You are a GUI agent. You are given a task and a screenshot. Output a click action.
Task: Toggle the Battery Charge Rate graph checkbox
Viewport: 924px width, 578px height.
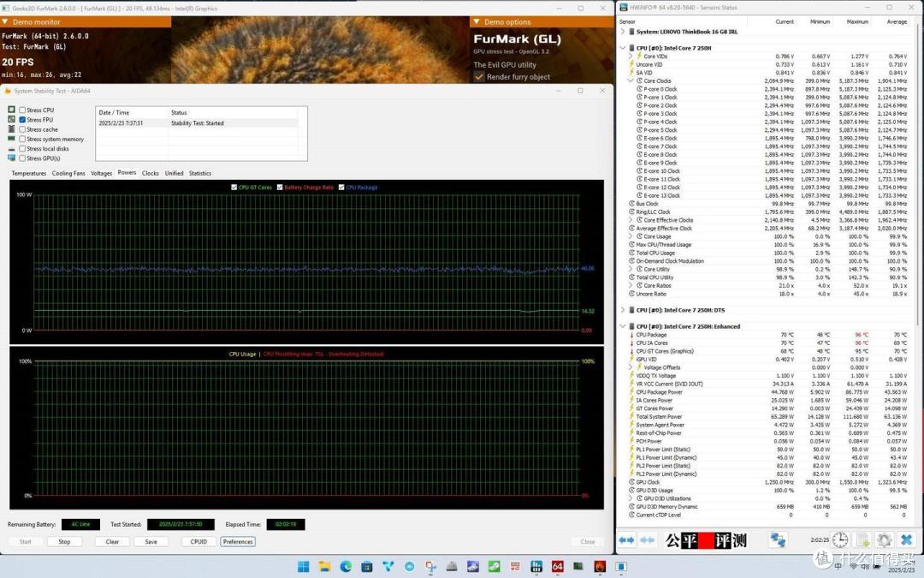click(x=280, y=188)
